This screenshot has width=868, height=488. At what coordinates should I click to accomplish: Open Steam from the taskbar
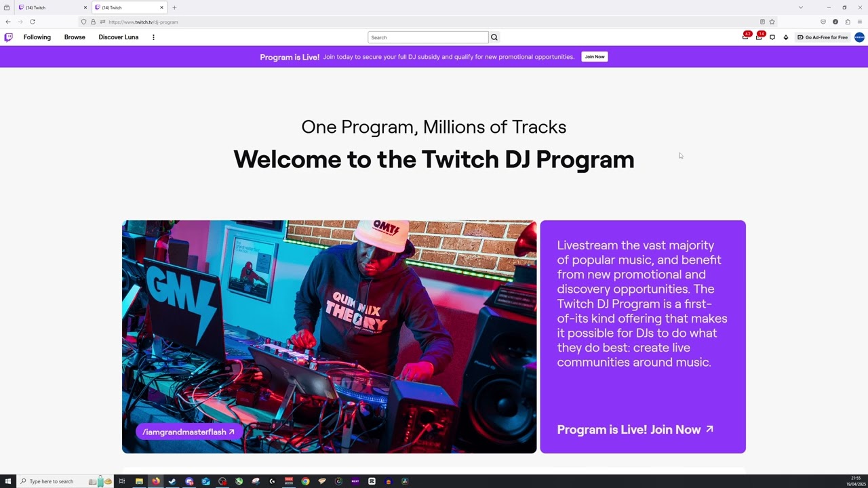(x=172, y=481)
